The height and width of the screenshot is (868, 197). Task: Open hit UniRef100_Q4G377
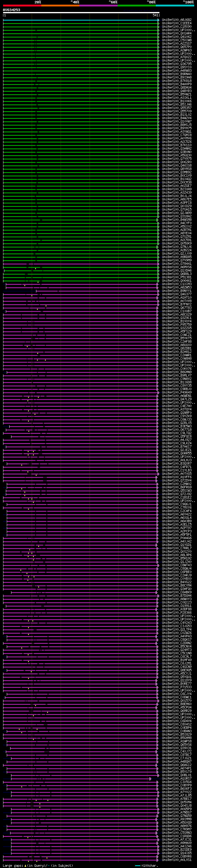(177, 294)
